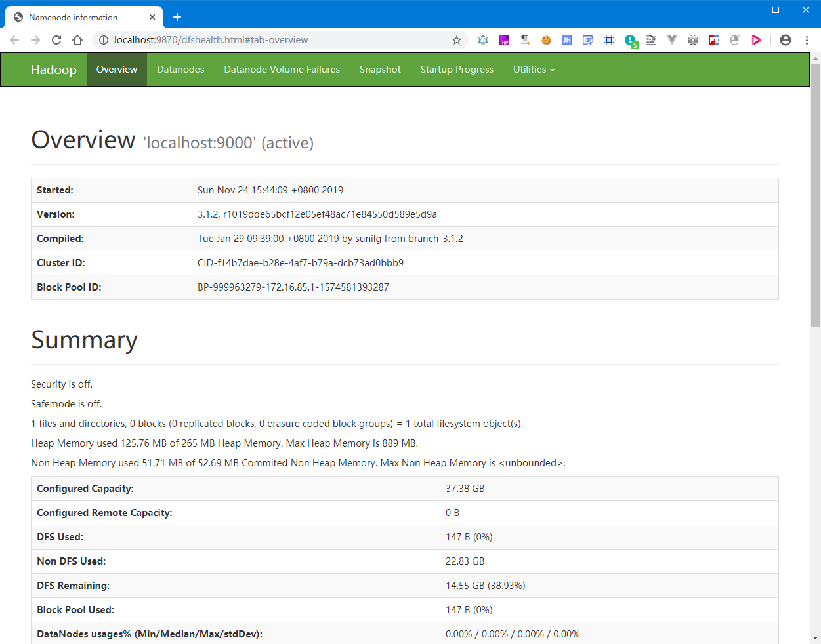Open the notepad with pencil extension
This screenshot has height=644, width=821.
coord(588,40)
